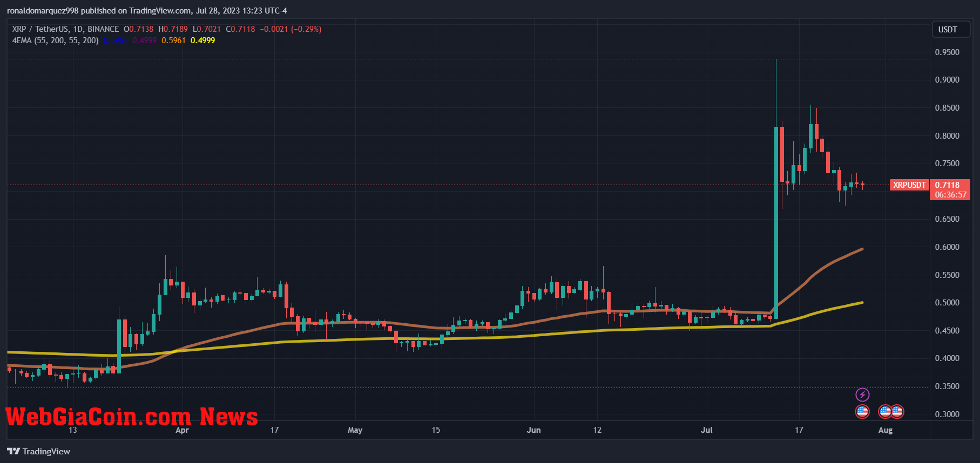Click the Apr label on the time axis

pyautogui.click(x=182, y=430)
